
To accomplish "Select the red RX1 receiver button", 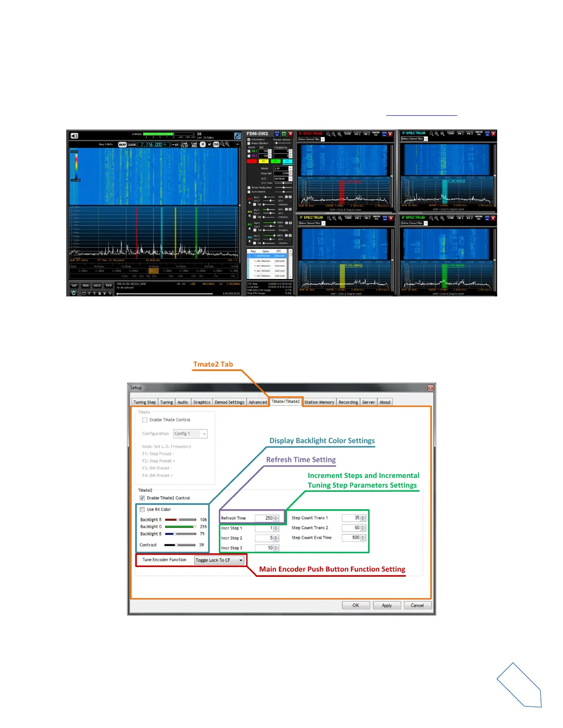I will pos(252,161).
